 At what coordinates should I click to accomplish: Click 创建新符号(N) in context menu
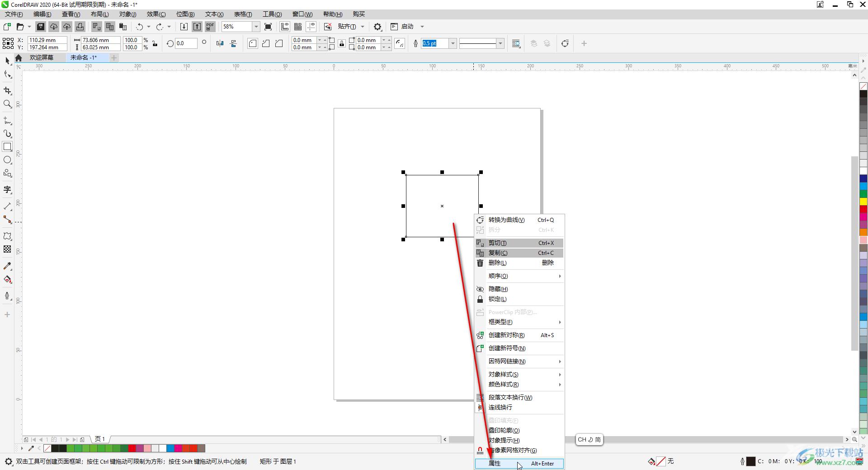pyautogui.click(x=519, y=348)
